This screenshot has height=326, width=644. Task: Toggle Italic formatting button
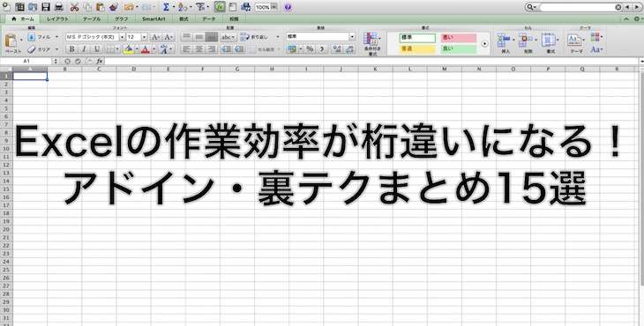pyautogui.click(x=84, y=49)
